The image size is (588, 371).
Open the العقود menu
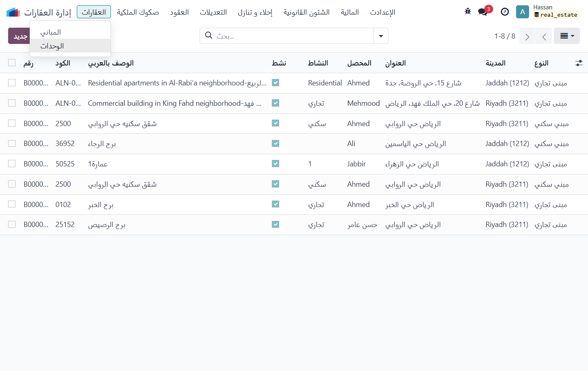(179, 12)
